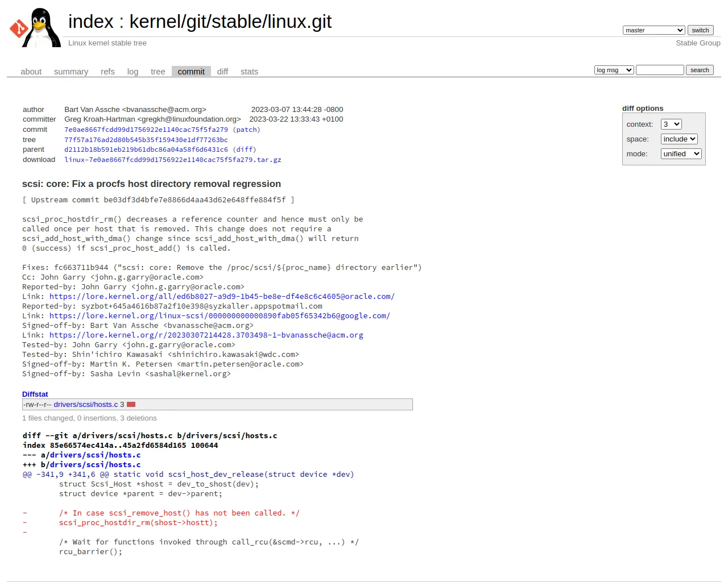The height and width of the screenshot is (582, 728).
Task: Switch to the log tab
Action: point(133,72)
